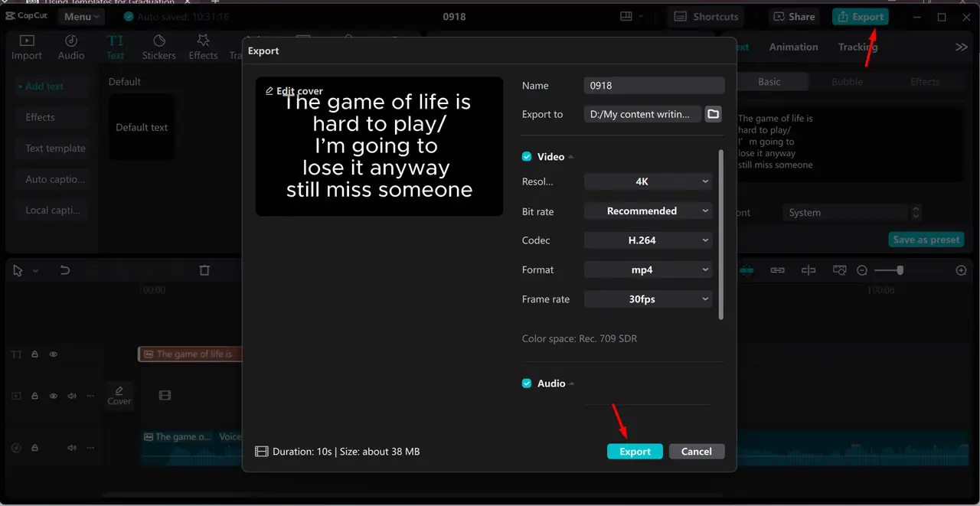Click the export cover preview thumbnail
Image resolution: width=980 pixels, height=506 pixels.
(x=379, y=145)
